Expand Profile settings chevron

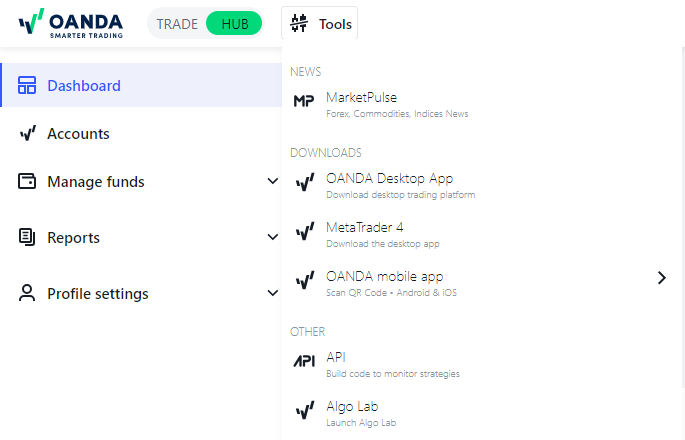273,293
